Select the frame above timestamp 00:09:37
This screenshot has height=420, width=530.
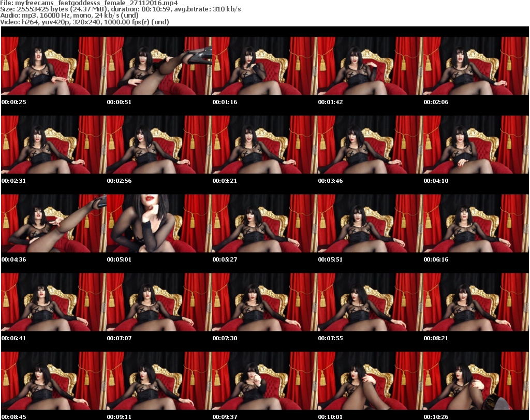265,381
